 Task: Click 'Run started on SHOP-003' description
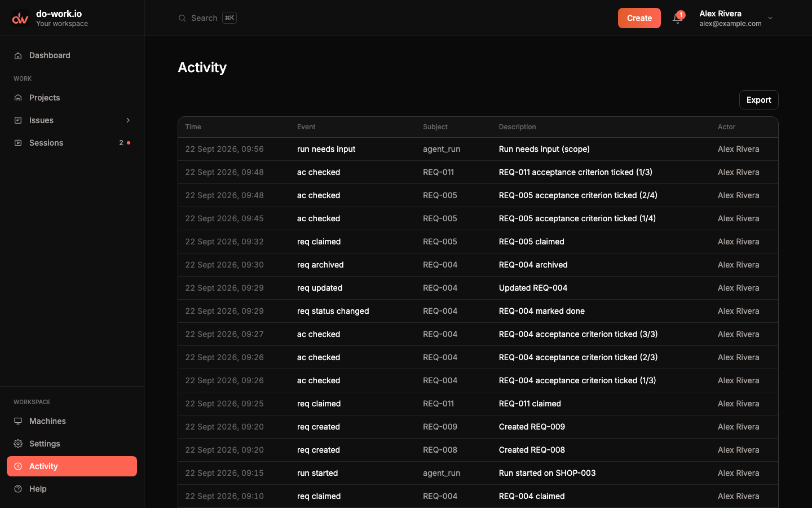pos(547,473)
